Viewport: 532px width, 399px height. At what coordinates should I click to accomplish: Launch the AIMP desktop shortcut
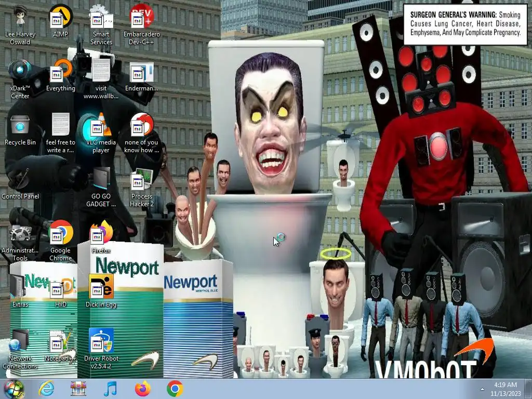[60, 22]
